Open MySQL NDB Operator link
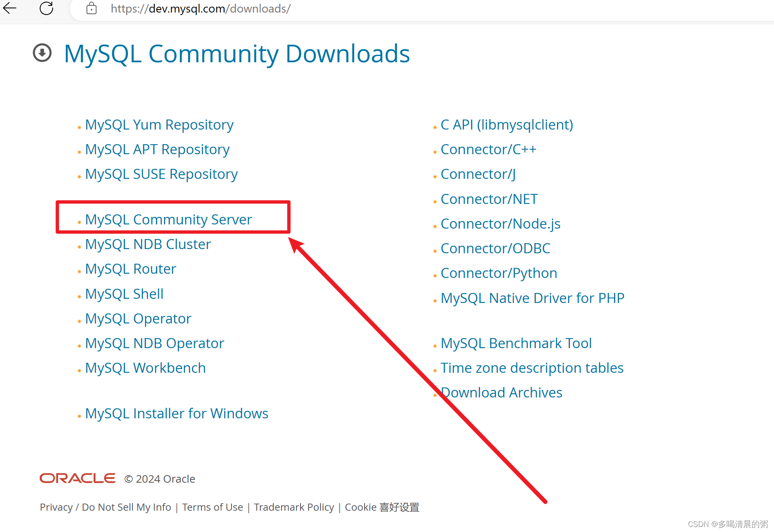This screenshot has height=532, width=774. (155, 344)
